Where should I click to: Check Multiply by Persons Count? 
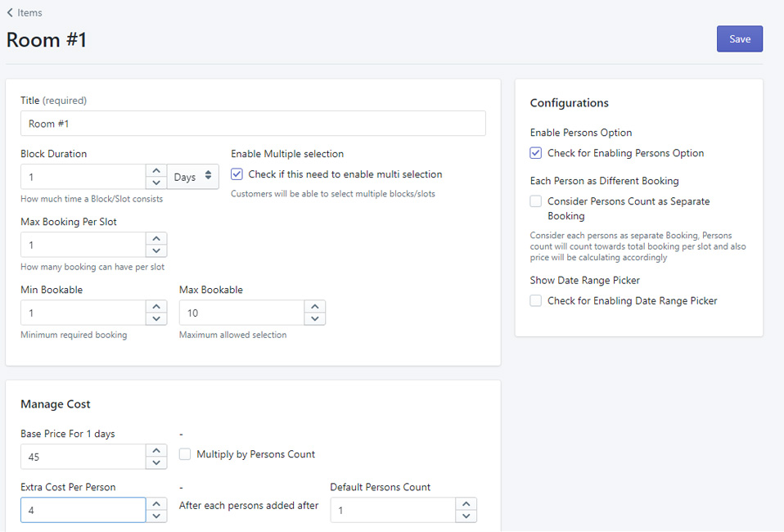pos(185,454)
